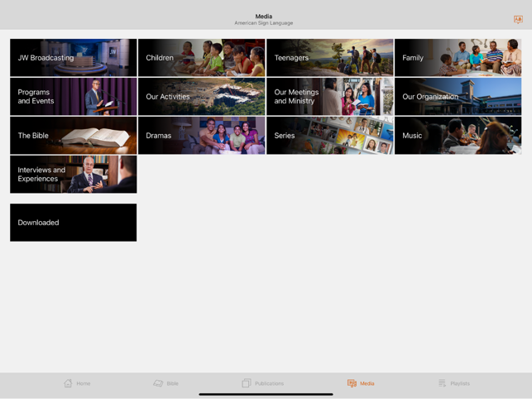Image resolution: width=532 pixels, height=399 pixels.
Task: Open the Our Organization category
Action: tap(458, 97)
